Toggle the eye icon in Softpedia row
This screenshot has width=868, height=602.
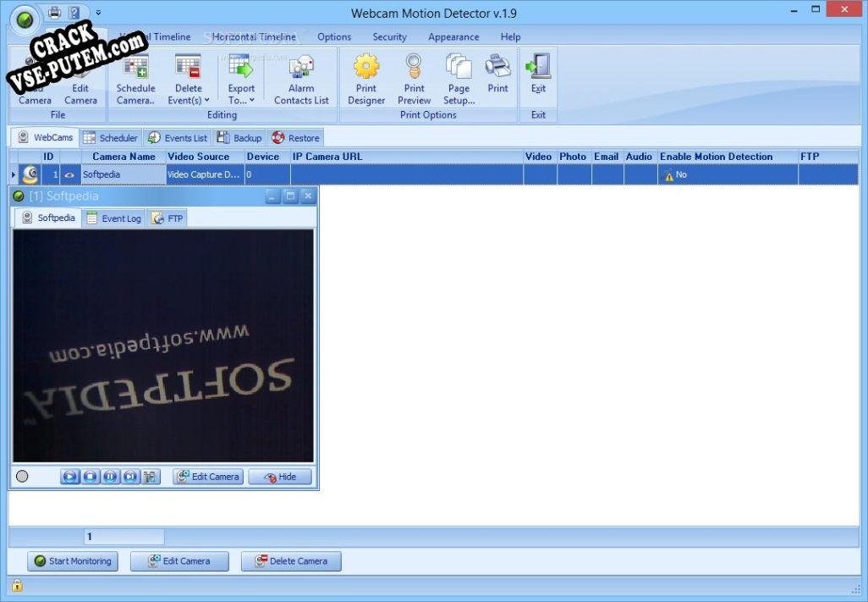coord(70,175)
